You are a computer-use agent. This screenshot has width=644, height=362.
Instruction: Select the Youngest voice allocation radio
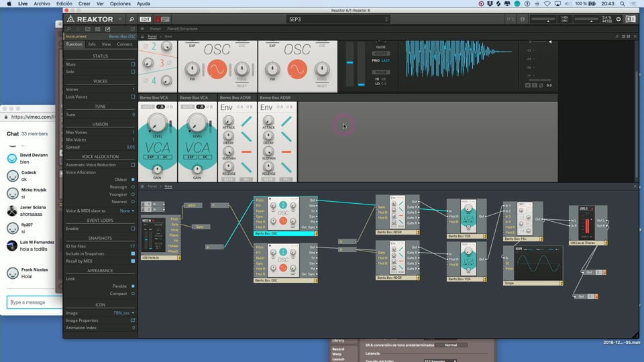point(133,194)
